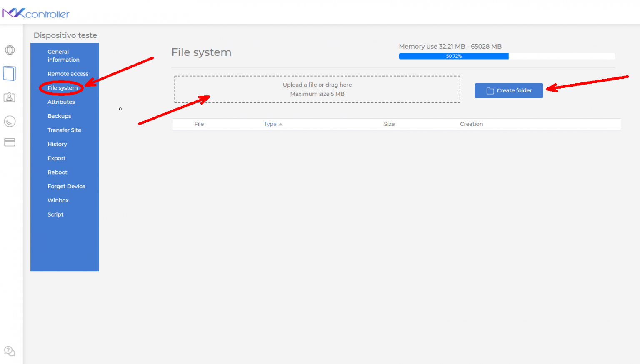Click the folder icon inside Create folder button
This screenshot has height=364, width=640.
pos(490,90)
